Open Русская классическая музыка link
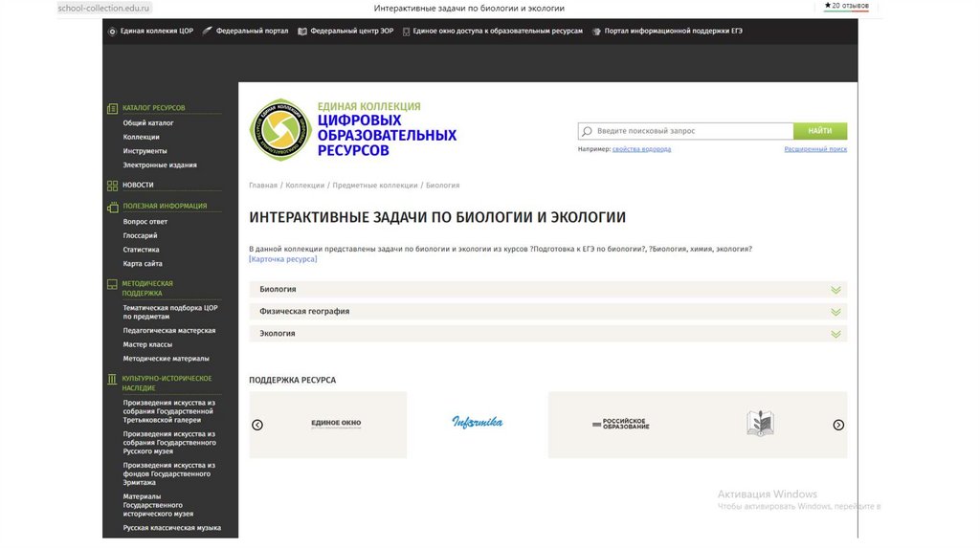The height and width of the screenshot is (549, 980). click(172, 528)
